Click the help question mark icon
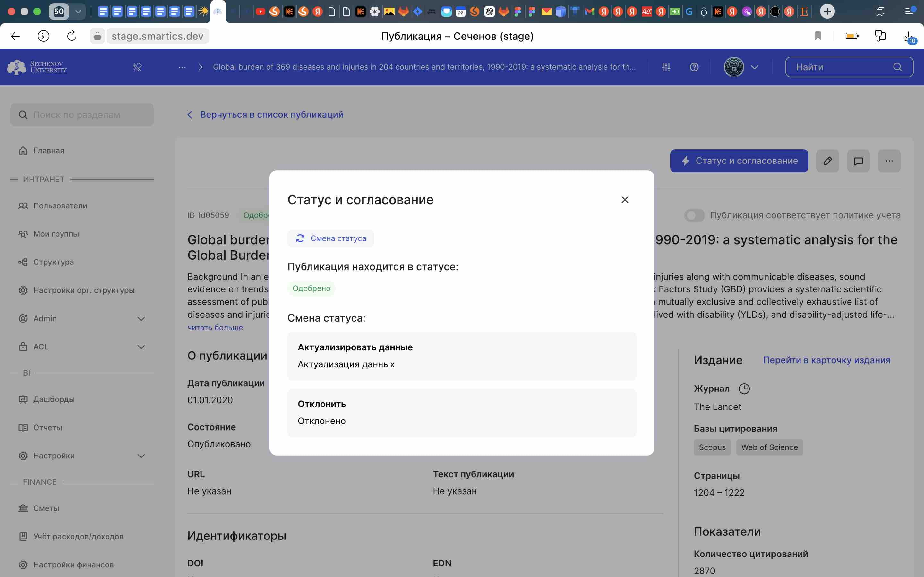The image size is (924, 577). coord(694,67)
